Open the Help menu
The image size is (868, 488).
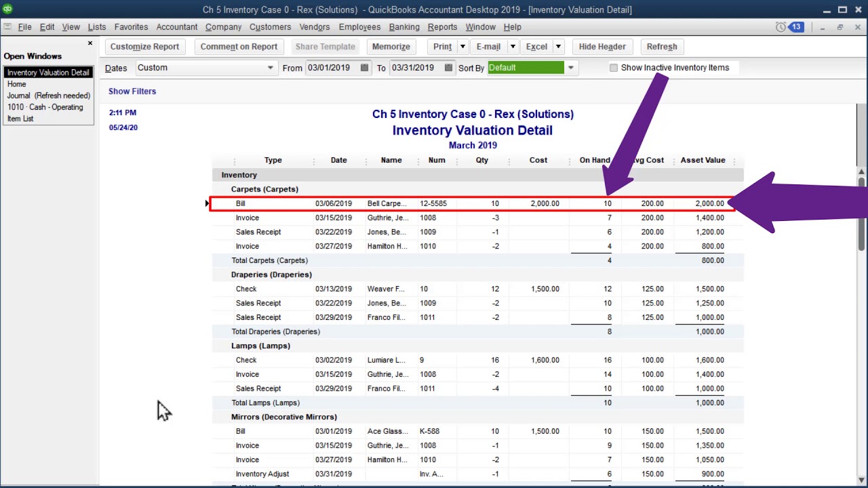[513, 27]
